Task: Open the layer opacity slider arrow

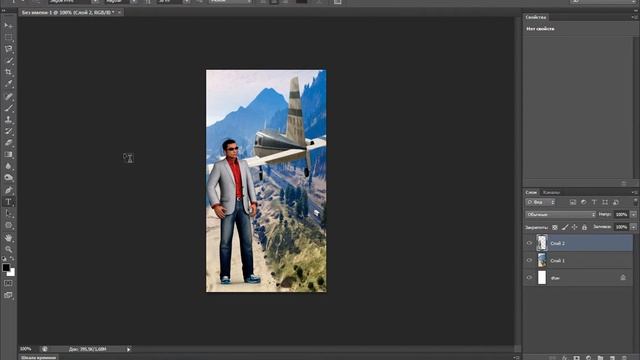Action: (x=633, y=214)
